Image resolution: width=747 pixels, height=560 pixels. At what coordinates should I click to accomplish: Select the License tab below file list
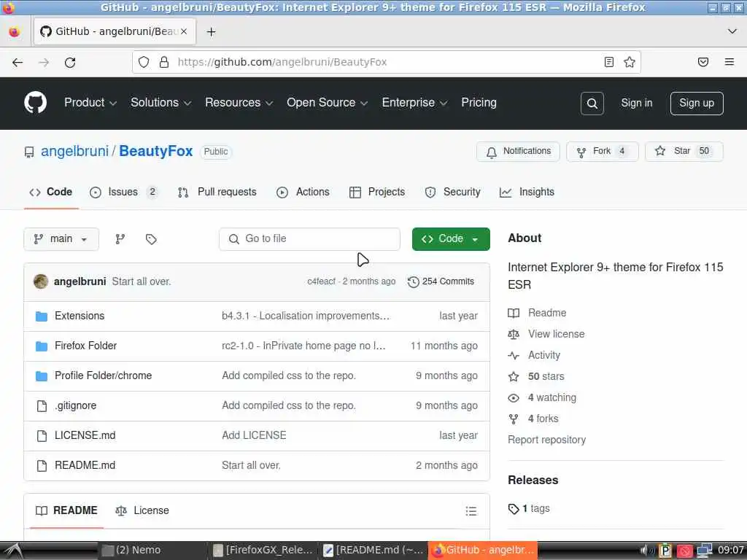pos(142,510)
